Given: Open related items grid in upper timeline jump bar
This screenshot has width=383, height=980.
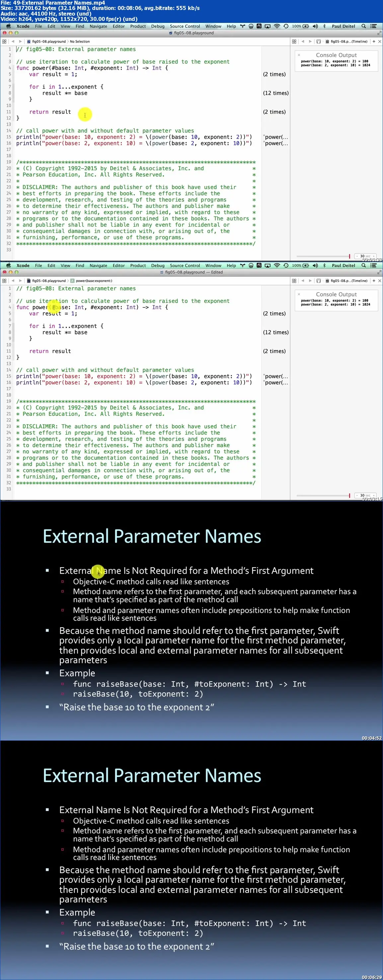Looking at the screenshot, I should point(294,41).
